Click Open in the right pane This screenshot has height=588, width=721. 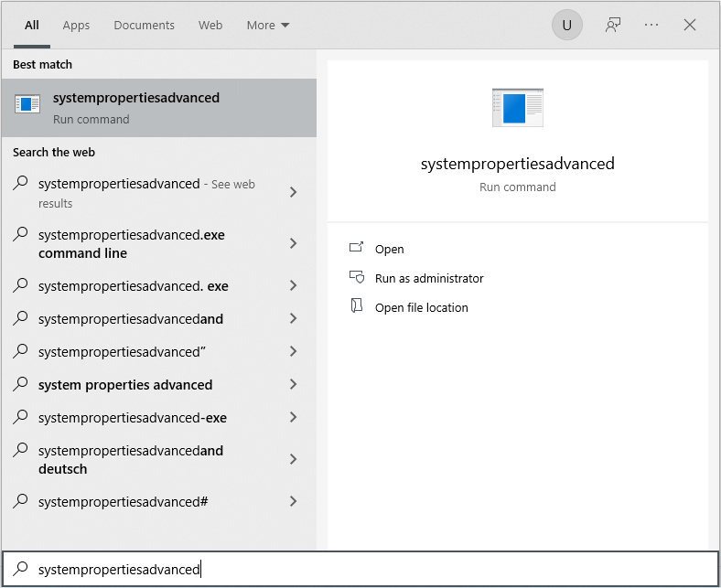tap(389, 249)
